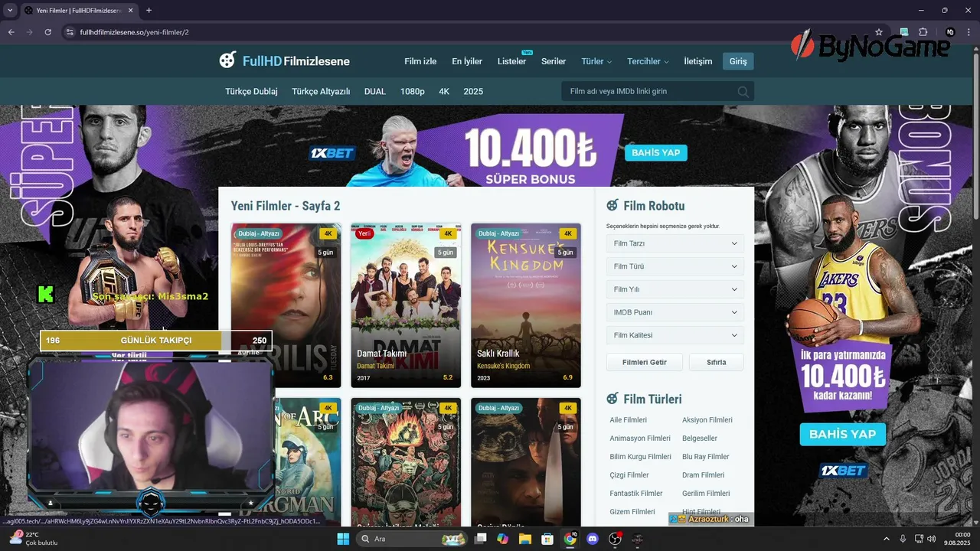
Task: Open the Aile Filmleri link
Action: point(629,420)
